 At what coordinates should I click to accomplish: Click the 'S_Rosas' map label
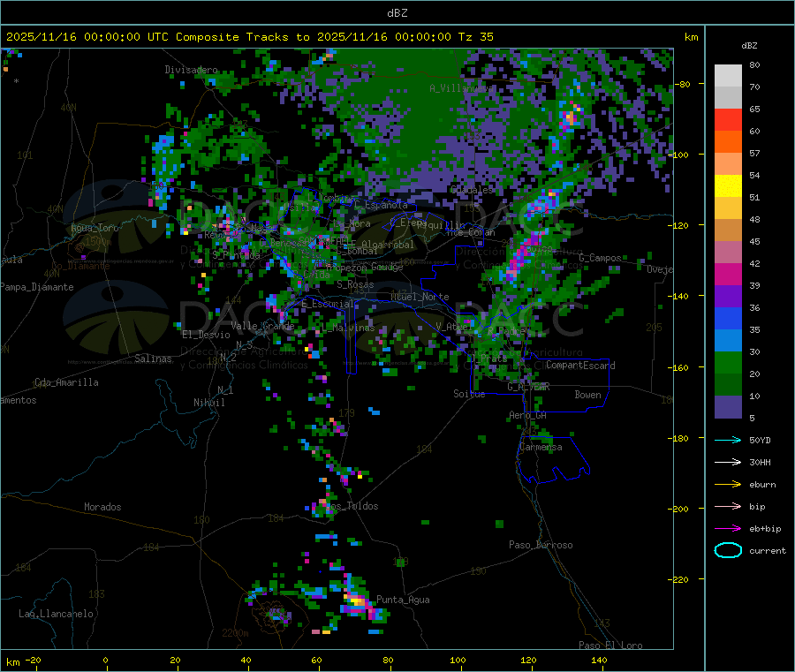coord(355,285)
